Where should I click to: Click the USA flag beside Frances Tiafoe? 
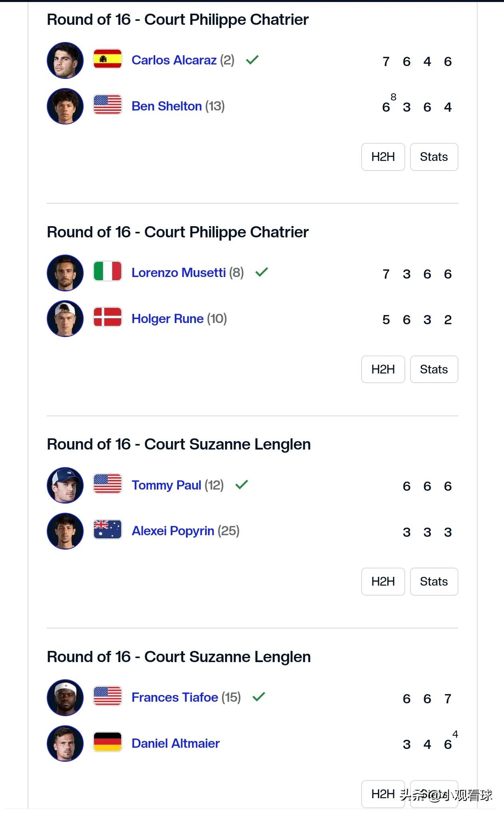click(x=108, y=696)
